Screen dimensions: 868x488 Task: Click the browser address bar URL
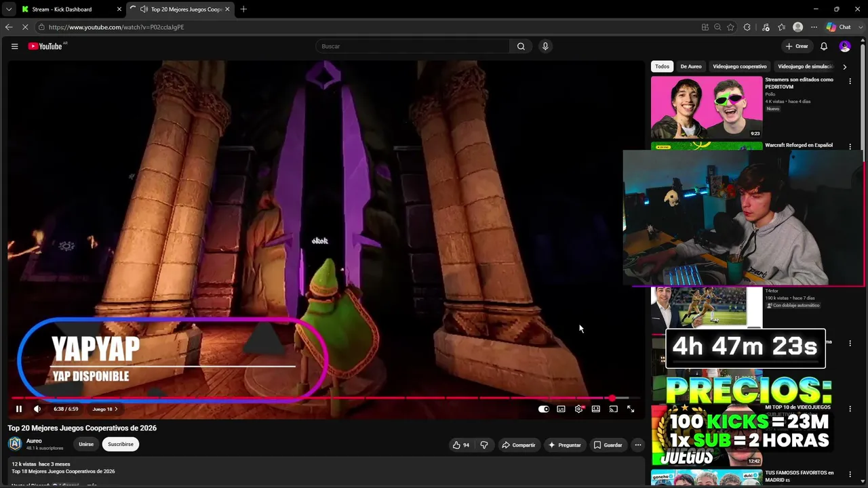(x=117, y=27)
